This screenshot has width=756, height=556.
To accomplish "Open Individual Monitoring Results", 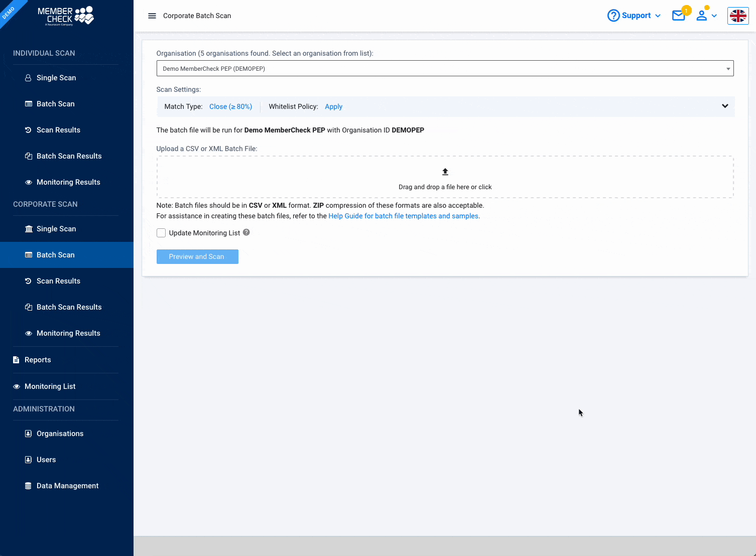I will pyautogui.click(x=67, y=182).
